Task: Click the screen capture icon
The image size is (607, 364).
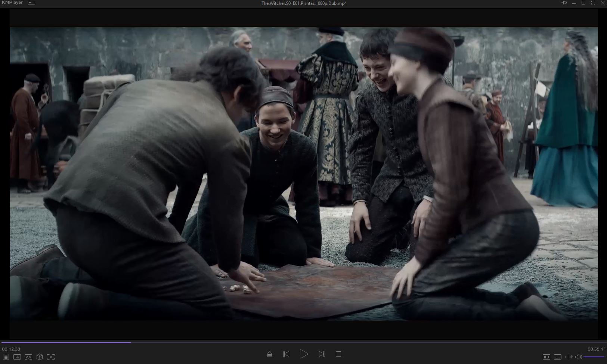Action: point(51,357)
